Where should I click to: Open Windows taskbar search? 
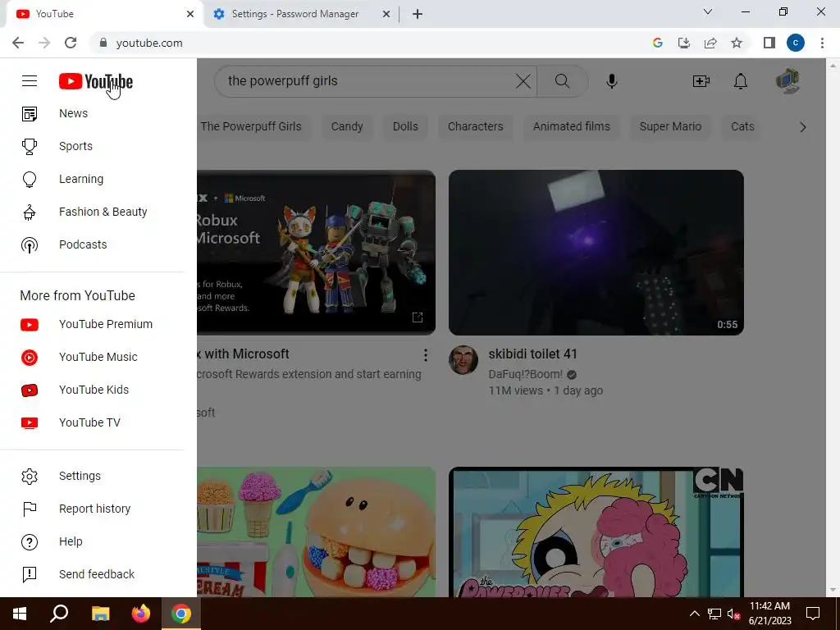(59, 614)
